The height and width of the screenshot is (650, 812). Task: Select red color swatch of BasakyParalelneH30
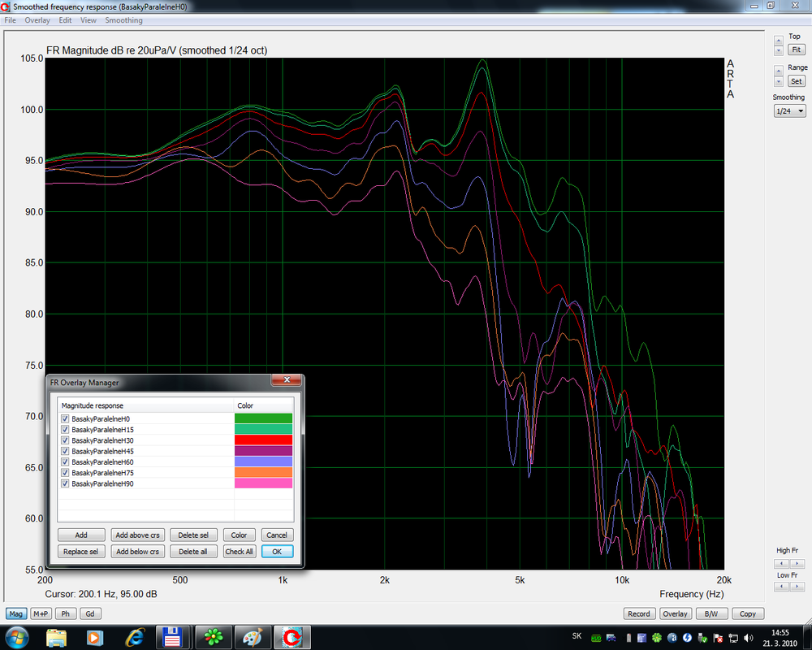tap(264, 440)
